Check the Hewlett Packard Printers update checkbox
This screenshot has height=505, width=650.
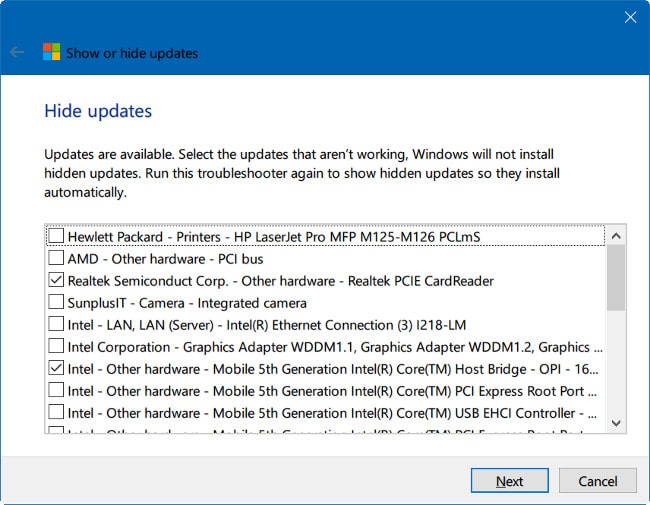pos(56,236)
